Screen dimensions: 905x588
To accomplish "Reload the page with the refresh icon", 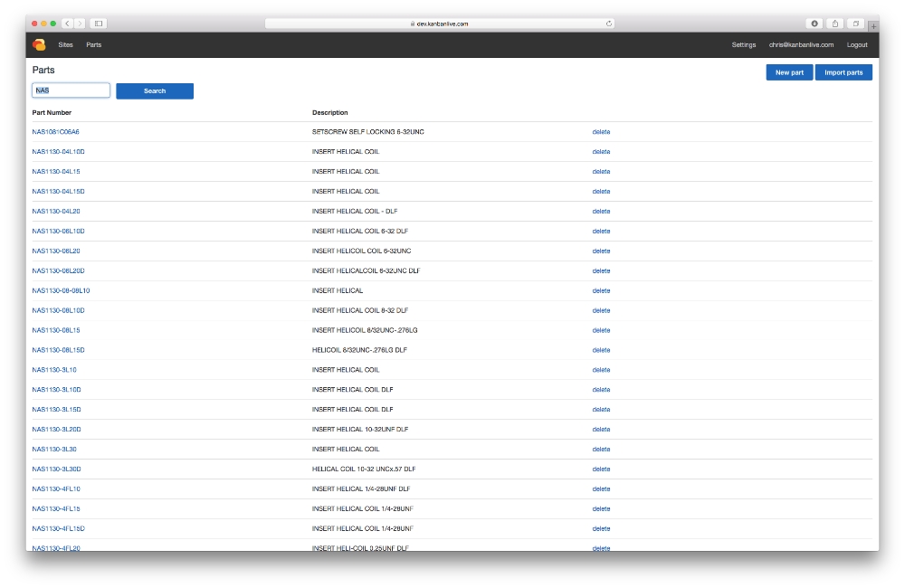I will coord(609,24).
